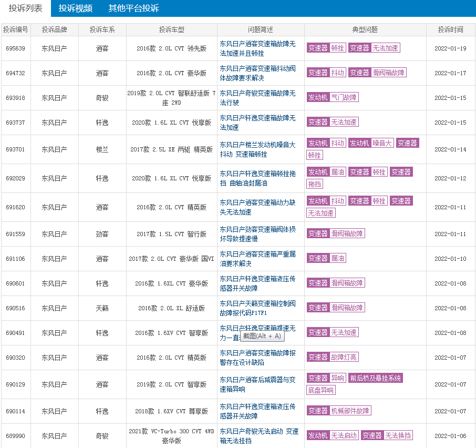Click the 无法启动 issue tag

(x=344, y=435)
